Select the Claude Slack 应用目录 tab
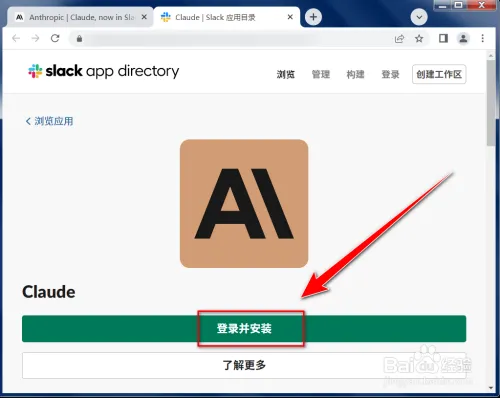 click(227, 17)
